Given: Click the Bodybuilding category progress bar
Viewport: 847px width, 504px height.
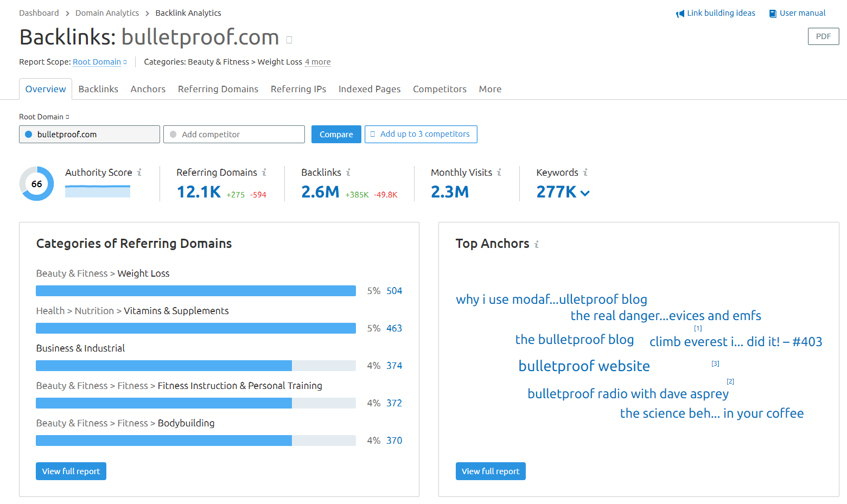Looking at the screenshot, I should (x=196, y=441).
